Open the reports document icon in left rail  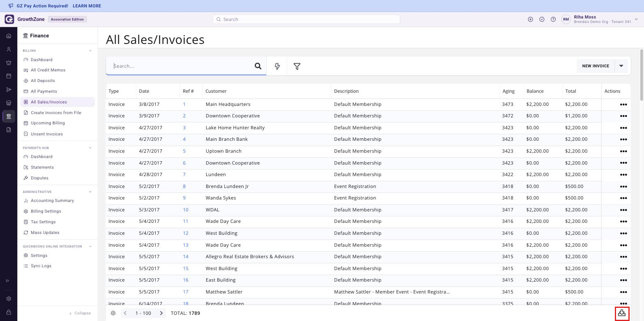click(9, 130)
